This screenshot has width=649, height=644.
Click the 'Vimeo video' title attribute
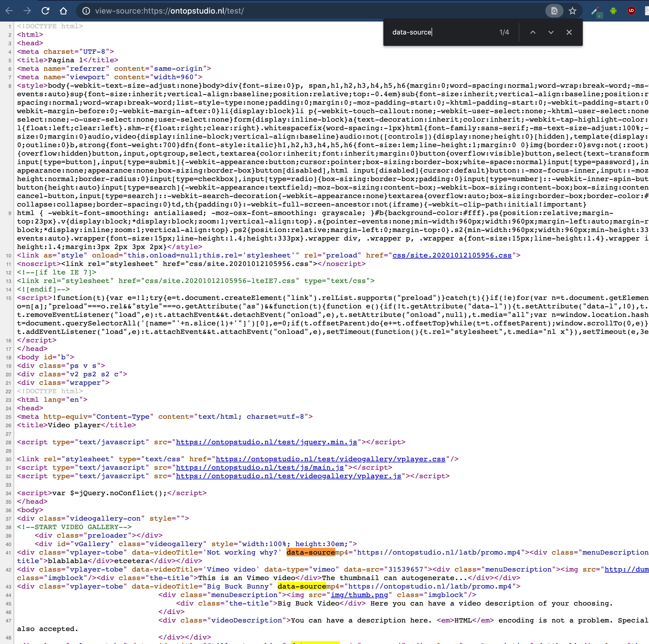click(233, 569)
